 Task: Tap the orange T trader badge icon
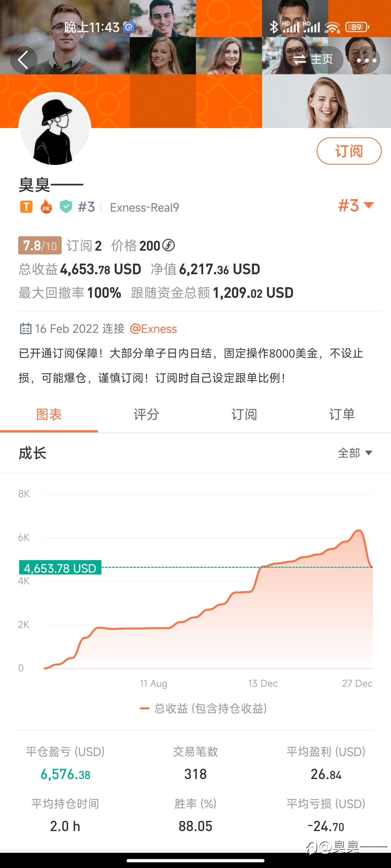tap(26, 207)
